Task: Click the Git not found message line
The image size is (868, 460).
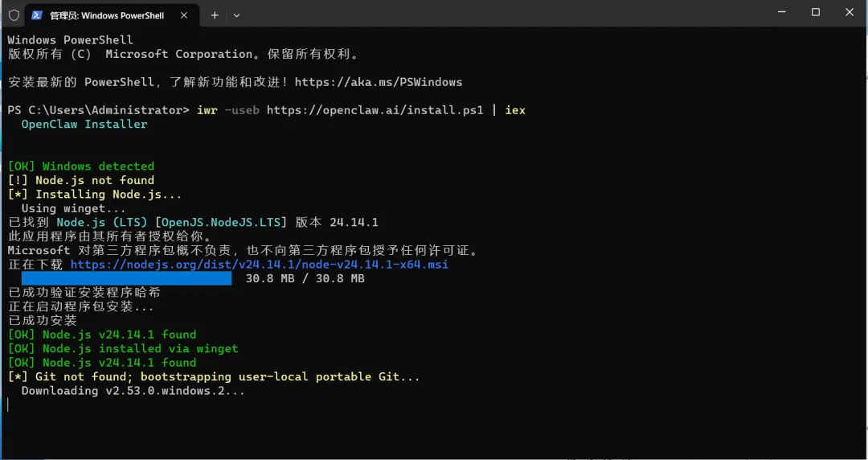Action: coord(214,377)
